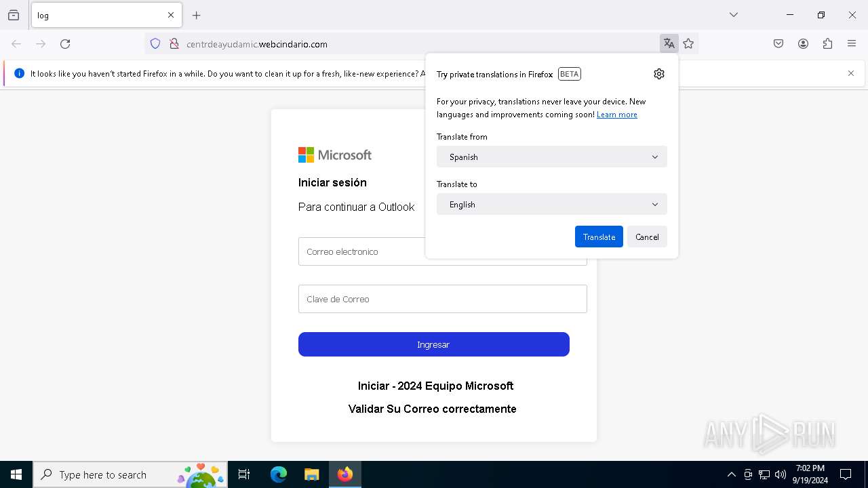Show hidden system tray icons
The height and width of the screenshot is (488, 868).
click(731, 474)
